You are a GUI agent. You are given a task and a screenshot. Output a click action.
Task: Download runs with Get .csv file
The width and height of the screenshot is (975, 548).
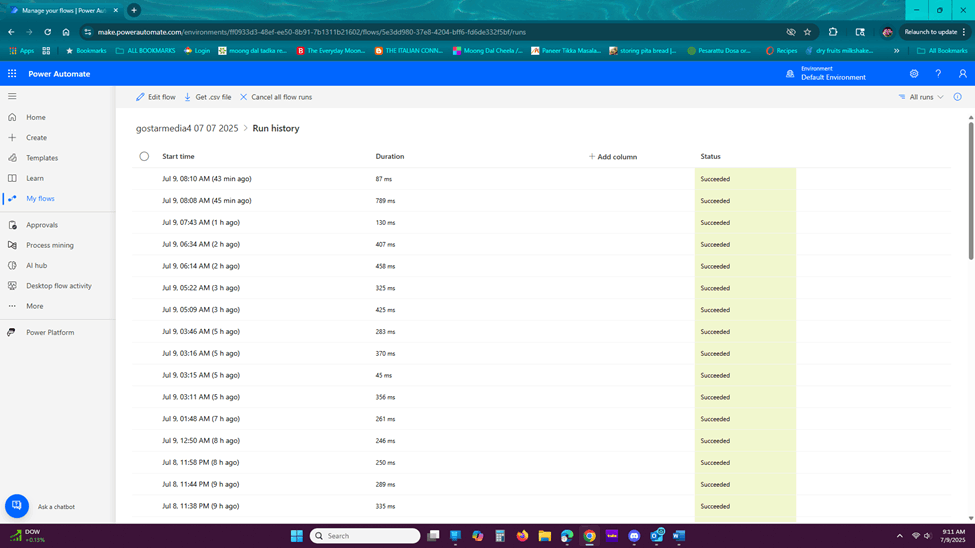click(208, 97)
